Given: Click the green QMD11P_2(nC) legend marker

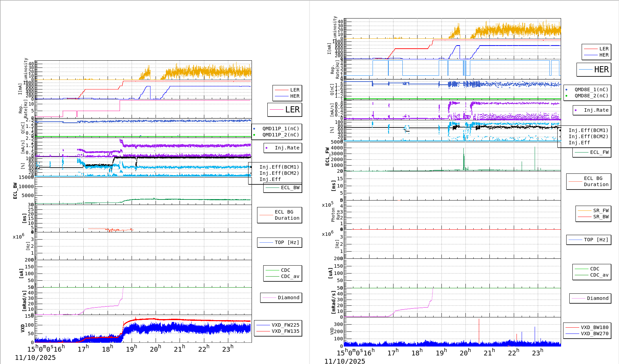Looking at the screenshot, I should pyautogui.click(x=254, y=135).
